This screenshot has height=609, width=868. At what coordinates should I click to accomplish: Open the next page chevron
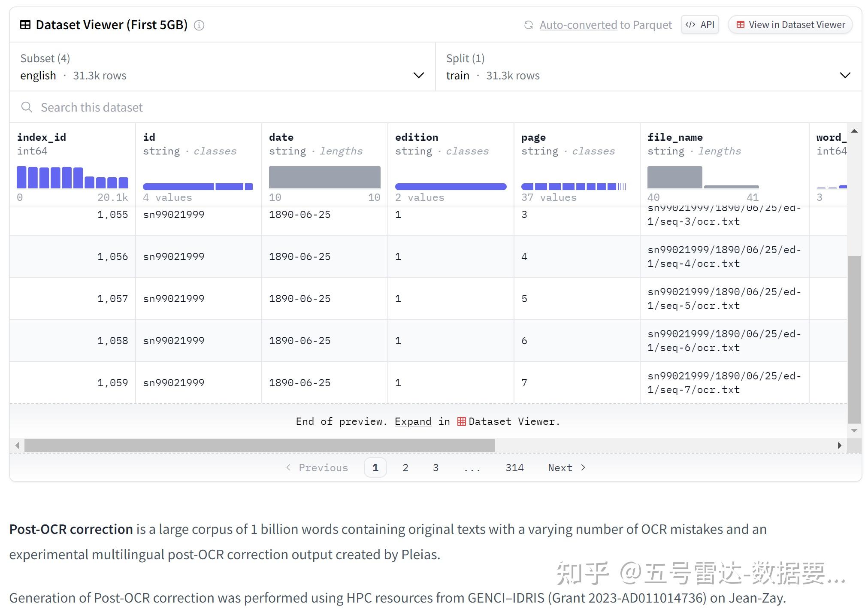click(583, 467)
